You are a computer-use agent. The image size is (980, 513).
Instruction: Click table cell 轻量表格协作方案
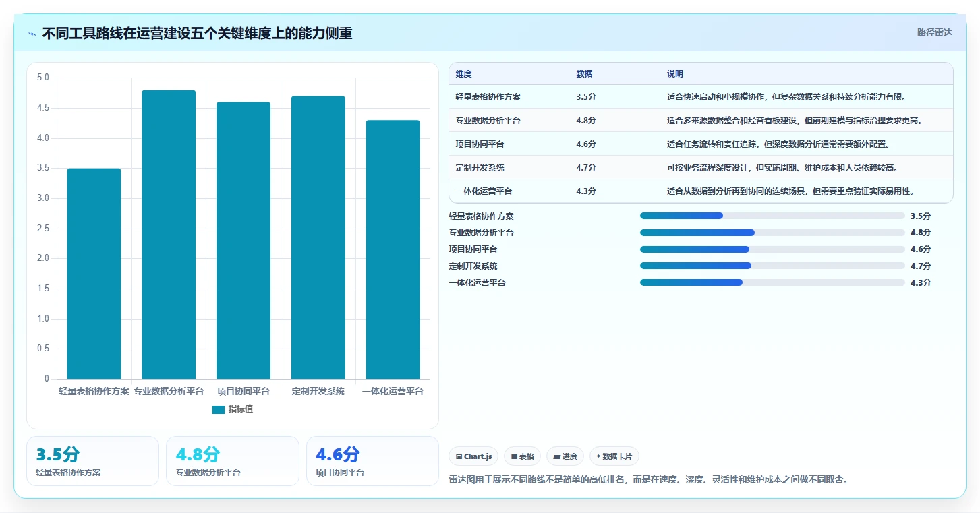point(488,97)
